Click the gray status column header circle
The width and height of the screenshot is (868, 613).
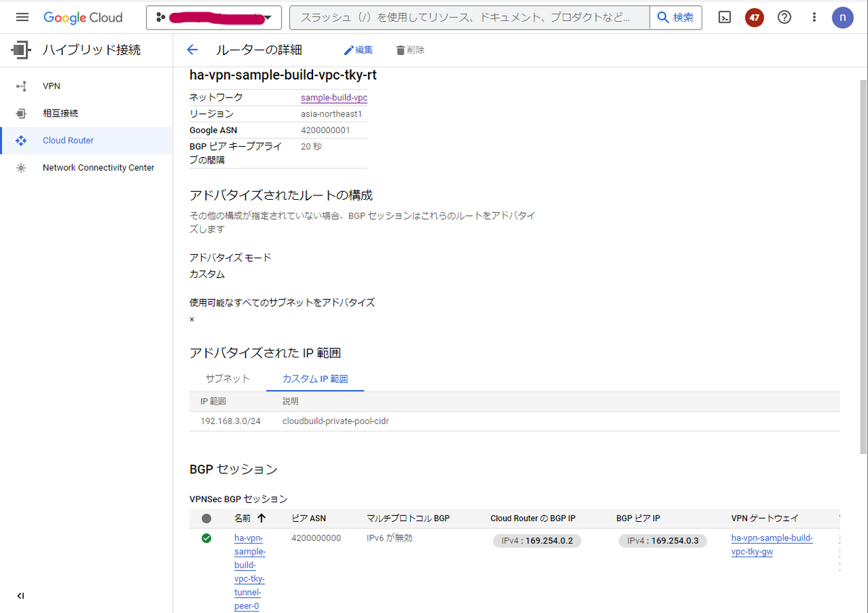pyautogui.click(x=207, y=518)
